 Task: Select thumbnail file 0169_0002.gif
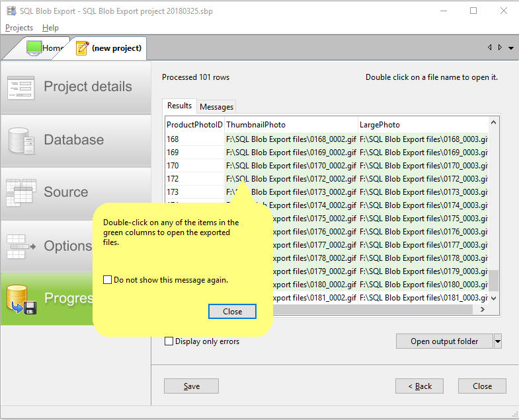click(291, 153)
